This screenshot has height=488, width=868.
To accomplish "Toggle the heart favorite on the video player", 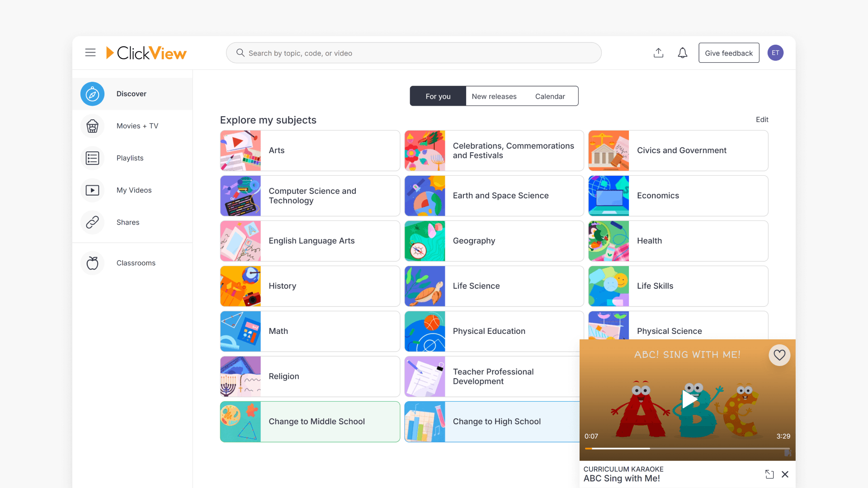I will click(x=779, y=355).
